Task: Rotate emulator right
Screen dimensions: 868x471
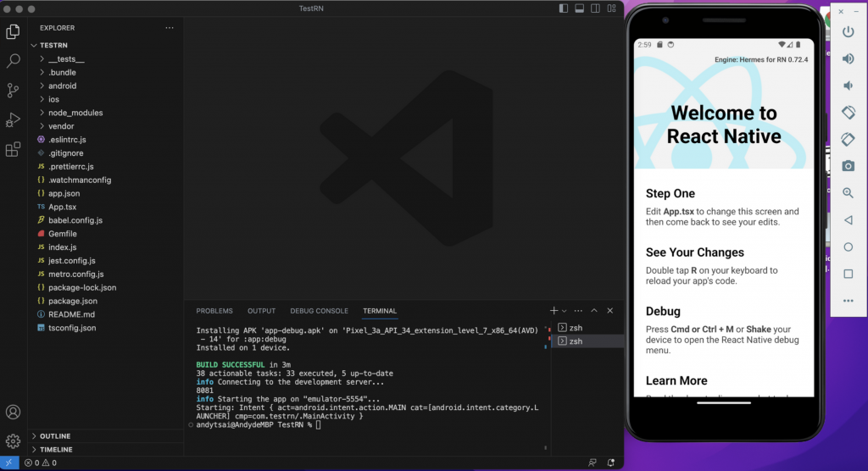Action: pos(848,139)
